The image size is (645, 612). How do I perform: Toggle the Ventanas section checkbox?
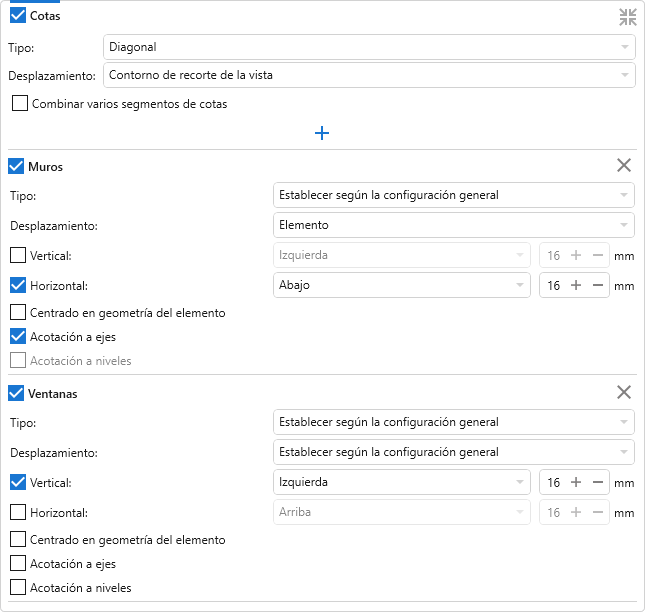16,393
